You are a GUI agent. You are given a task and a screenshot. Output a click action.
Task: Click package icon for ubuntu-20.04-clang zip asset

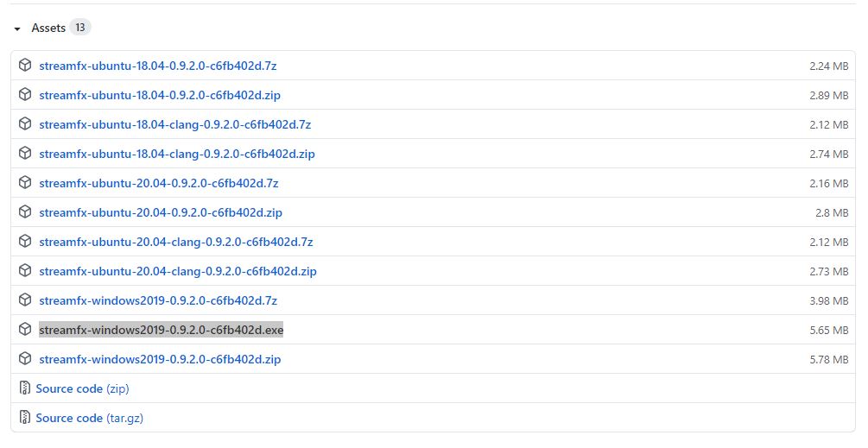[x=25, y=270]
